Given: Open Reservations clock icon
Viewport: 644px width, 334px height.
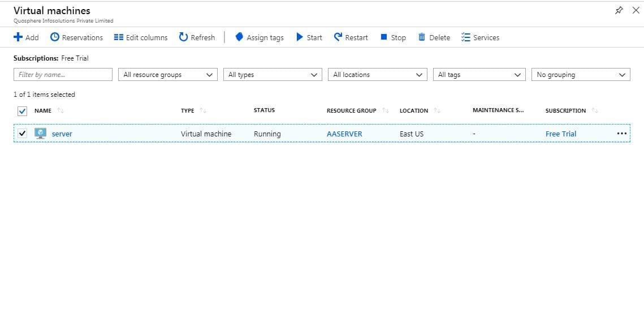Looking at the screenshot, I should tap(55, 37).
